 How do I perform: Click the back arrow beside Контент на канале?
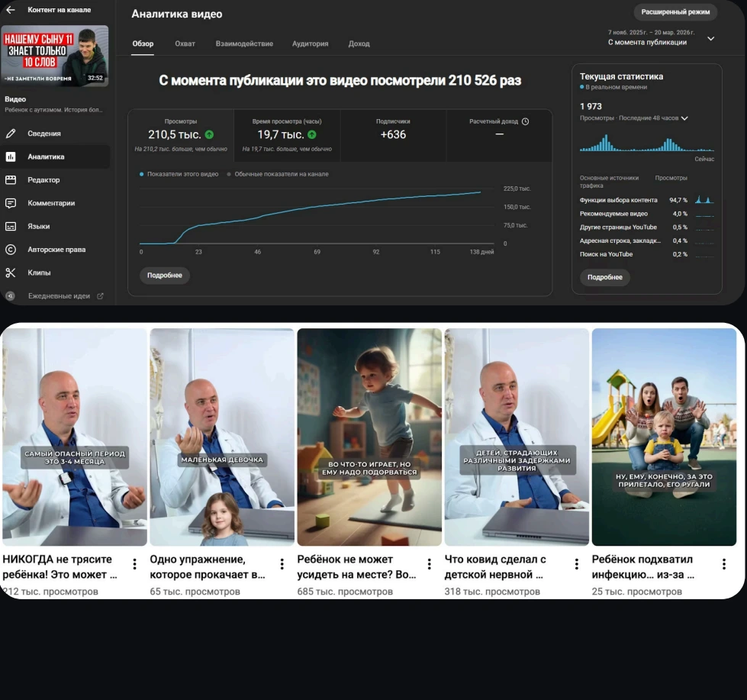pyautogui.click(x=11, y=9)
